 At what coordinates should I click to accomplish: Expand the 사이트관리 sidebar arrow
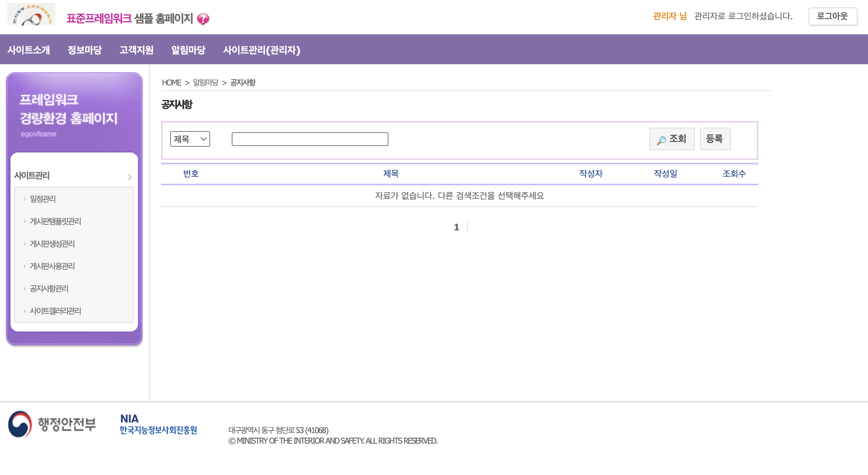click(x=130, y=177)
